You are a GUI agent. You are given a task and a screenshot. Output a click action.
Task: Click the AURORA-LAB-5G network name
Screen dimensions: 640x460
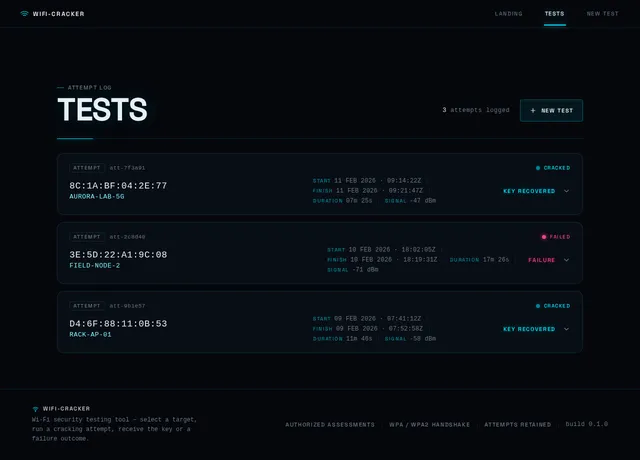pyautogui.click(x=97, y=196)
